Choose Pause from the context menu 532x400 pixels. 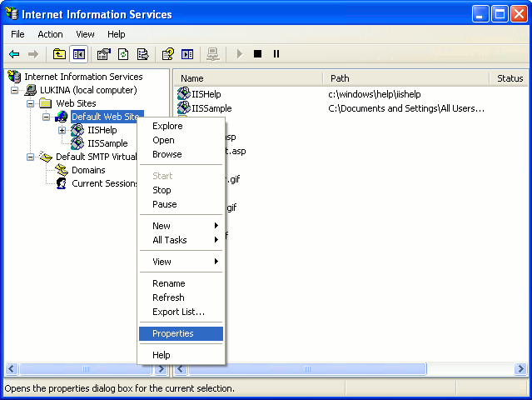tap(181, 204)
